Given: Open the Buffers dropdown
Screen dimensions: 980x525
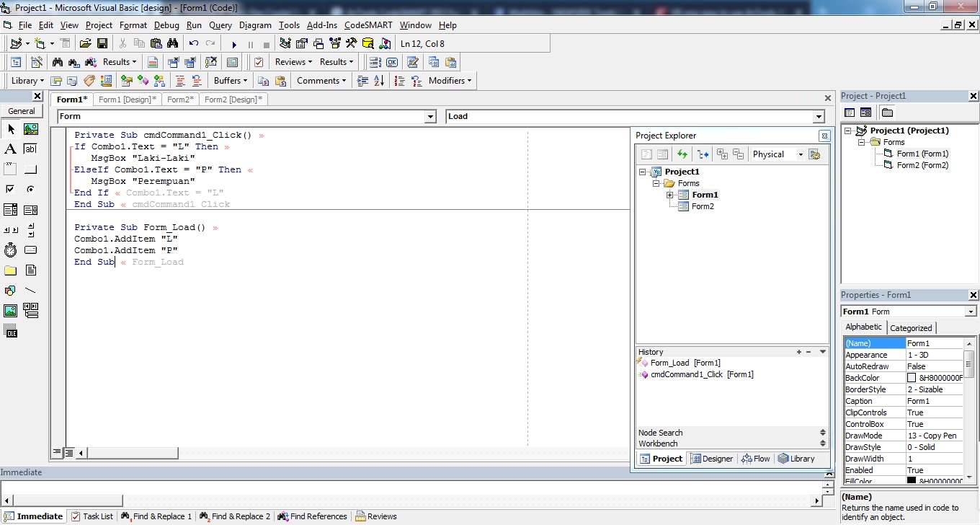Looking at the screenshot, I should (231, 81).
